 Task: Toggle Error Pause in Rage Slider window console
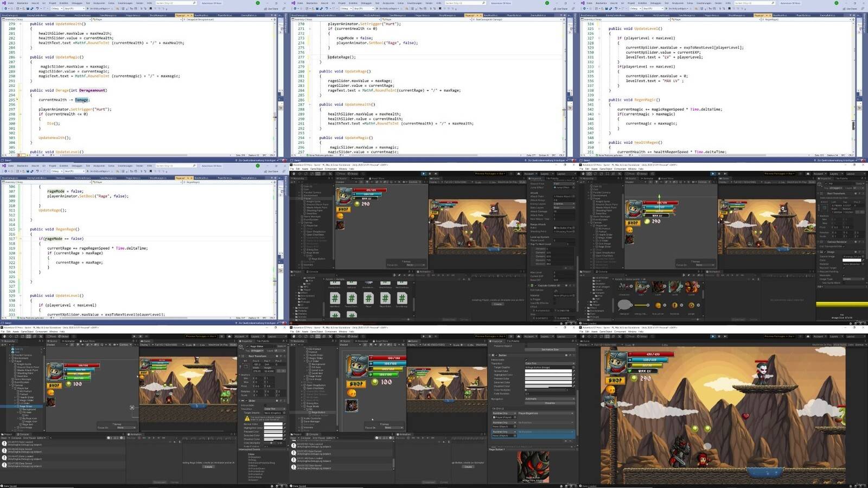click(x=29, y=438)
